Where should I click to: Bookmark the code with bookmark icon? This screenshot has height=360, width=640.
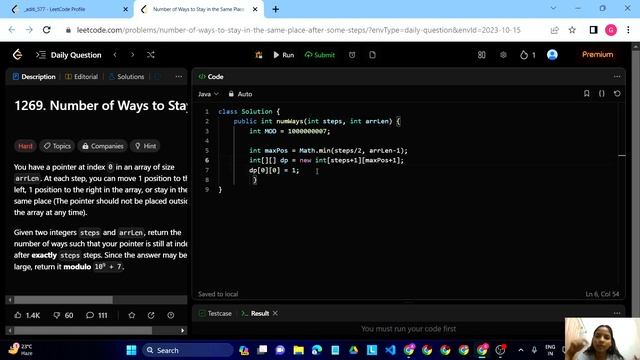click(587, 94)
